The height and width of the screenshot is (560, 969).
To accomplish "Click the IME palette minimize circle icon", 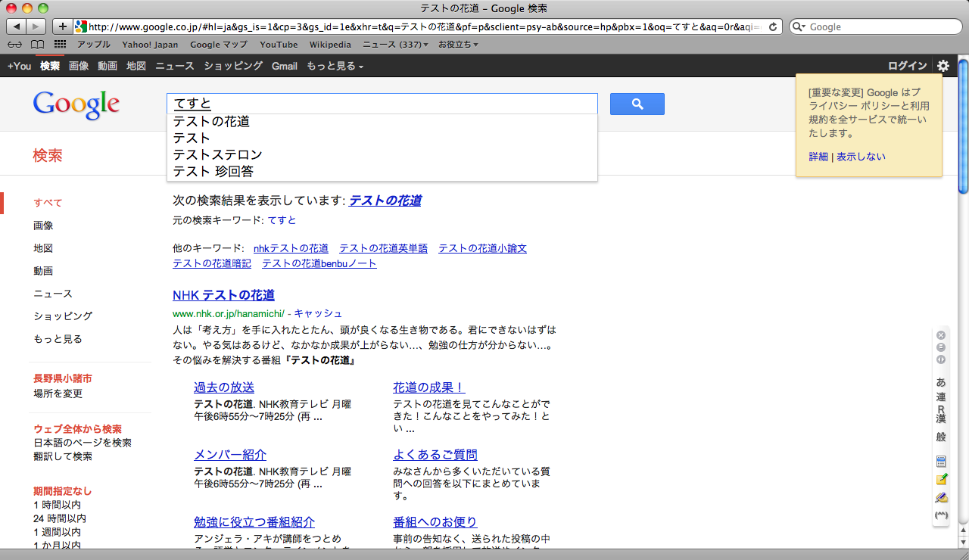I will tap(941, 347).
